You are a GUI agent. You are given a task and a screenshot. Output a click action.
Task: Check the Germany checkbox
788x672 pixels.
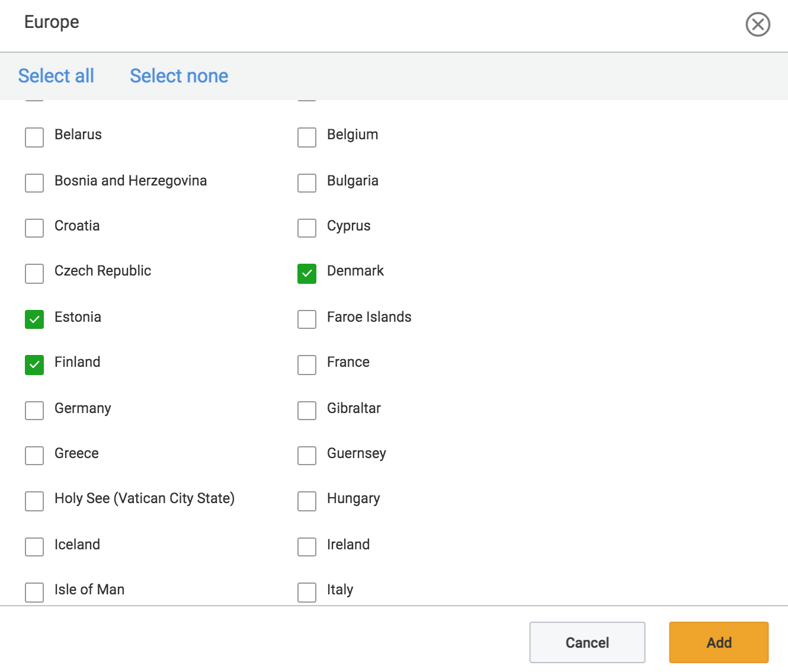coord(34,411)
